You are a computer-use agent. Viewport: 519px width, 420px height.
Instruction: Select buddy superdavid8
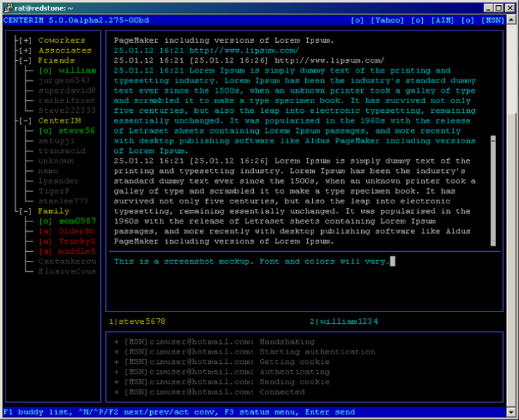[67, 91]
